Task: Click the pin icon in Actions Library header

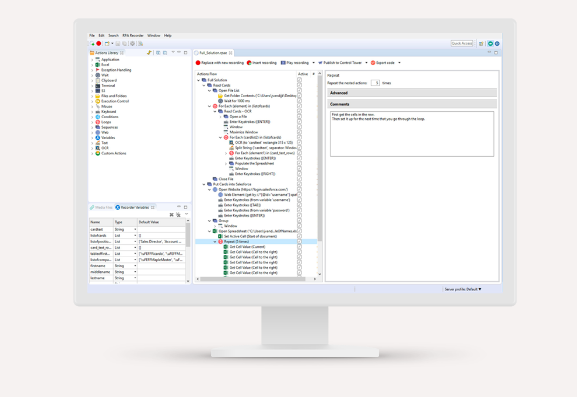Action: (x=149, y=53)
